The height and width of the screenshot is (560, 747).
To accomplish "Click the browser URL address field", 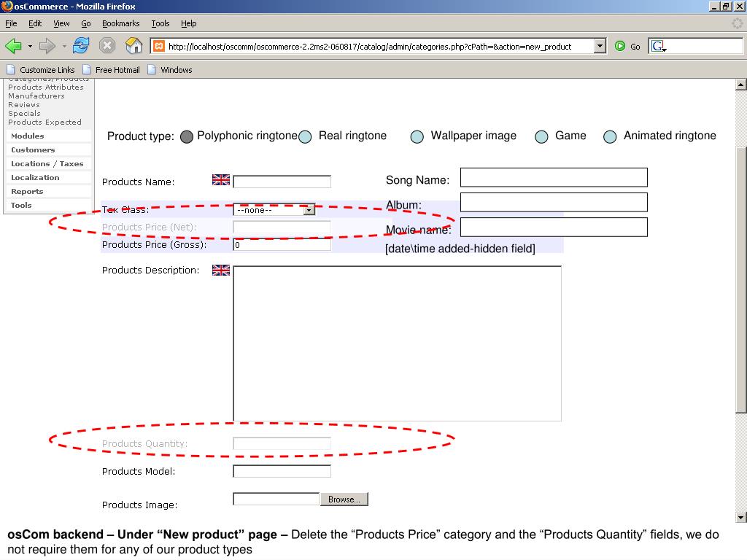I will (x=379, y=46).
